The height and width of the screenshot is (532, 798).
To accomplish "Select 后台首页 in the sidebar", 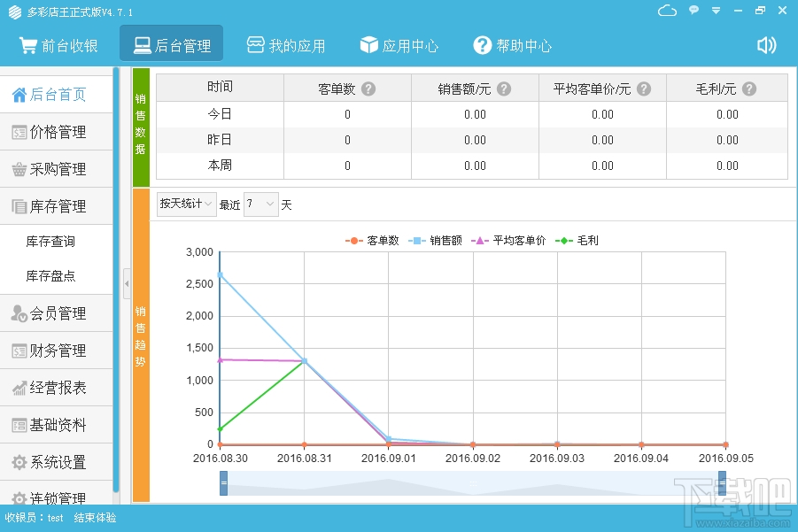I will pos(56,94).
